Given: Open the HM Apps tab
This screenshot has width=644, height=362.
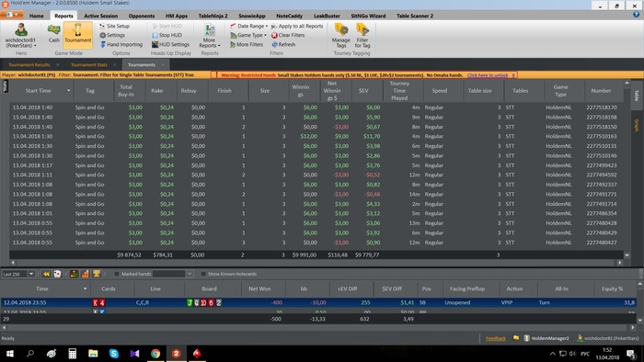Looking at the screenshot, I should point(177,16).
